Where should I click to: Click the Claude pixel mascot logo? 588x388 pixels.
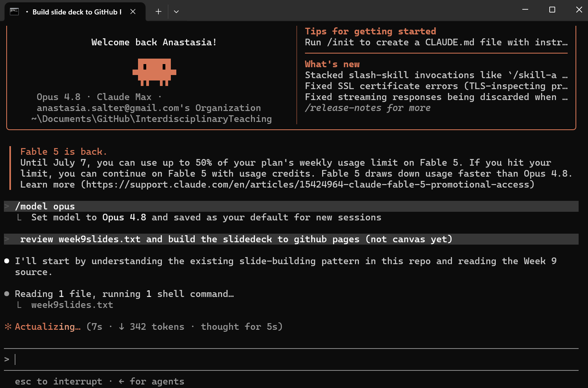pos(154,72)
